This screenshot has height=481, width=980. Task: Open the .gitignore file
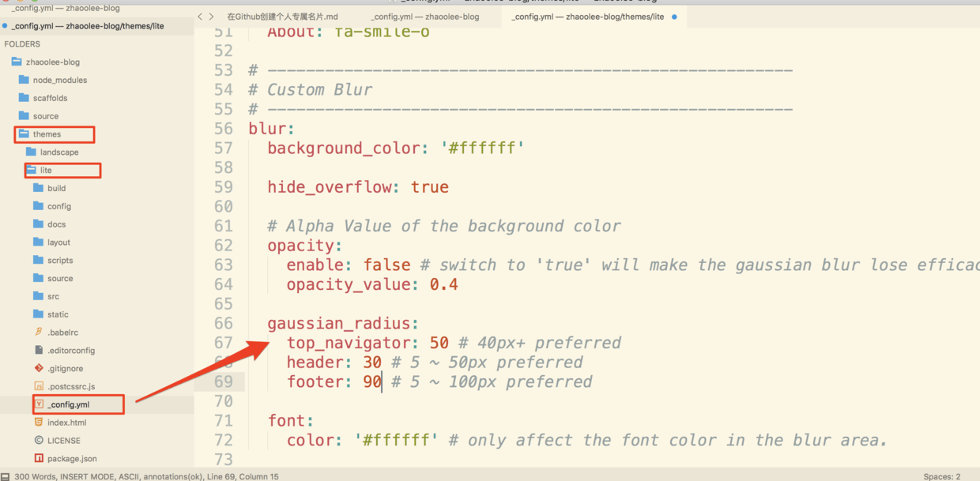pos(65,368)
